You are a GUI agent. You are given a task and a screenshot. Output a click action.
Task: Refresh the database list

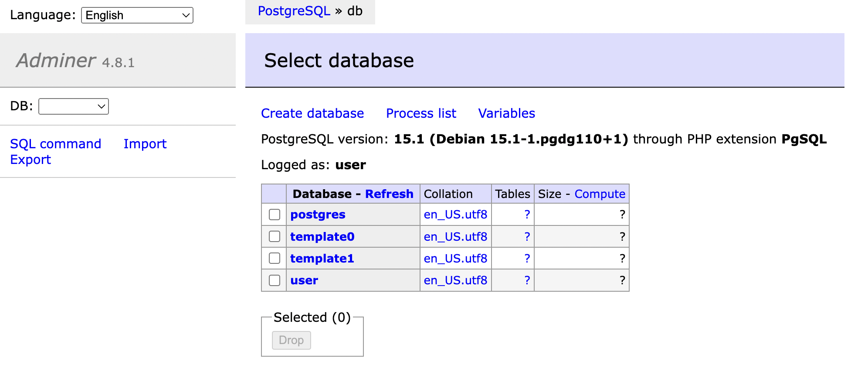(x=389, y=194)
